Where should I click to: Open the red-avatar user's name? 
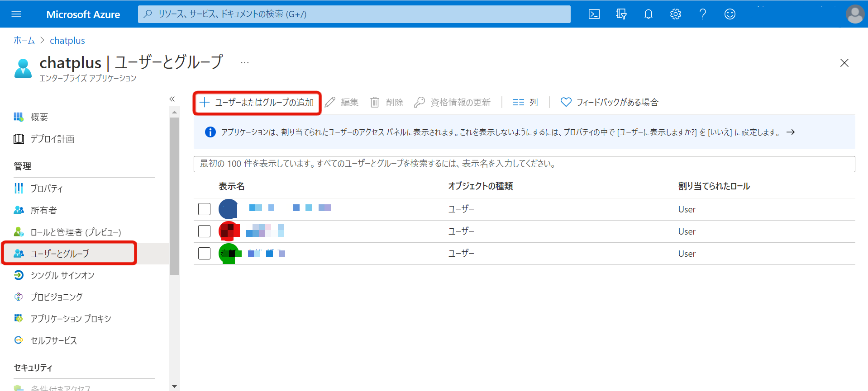point(265,231)
